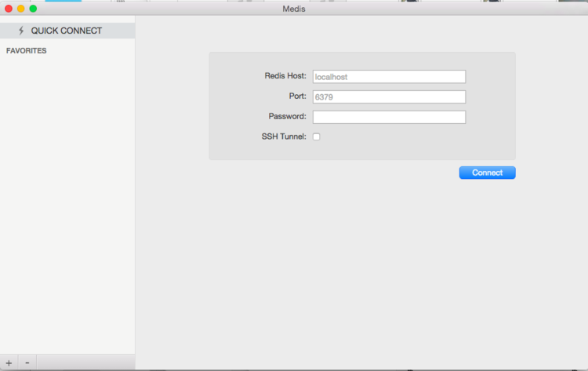This screenshot has width=588, height=371.
Task: Close the Medis window with red button
Action: point(9,9)
